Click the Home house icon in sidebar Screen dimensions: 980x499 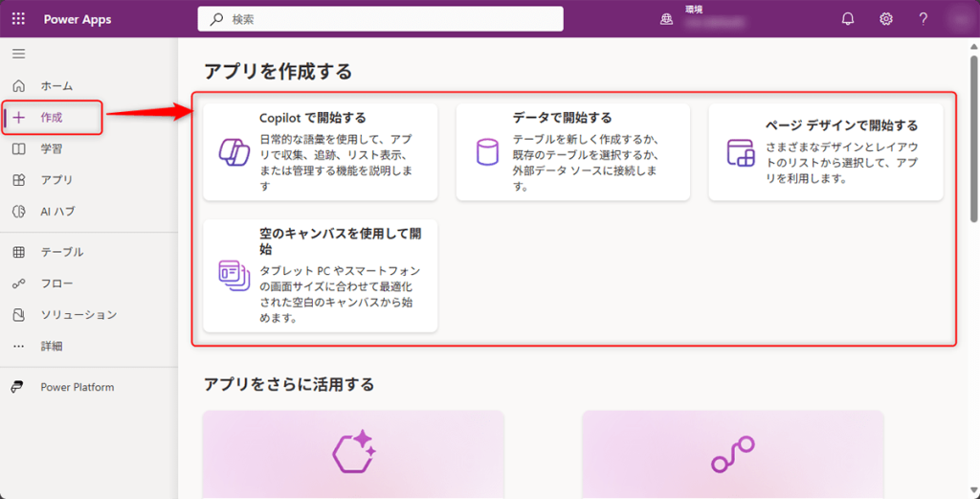[x=19, y=85]
